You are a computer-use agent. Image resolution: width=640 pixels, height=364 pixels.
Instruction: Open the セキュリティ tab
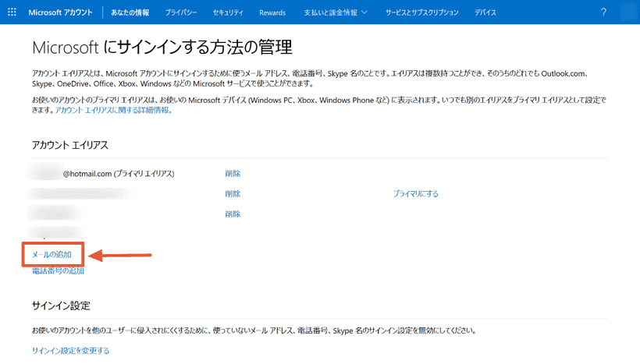tap(228, 12)
